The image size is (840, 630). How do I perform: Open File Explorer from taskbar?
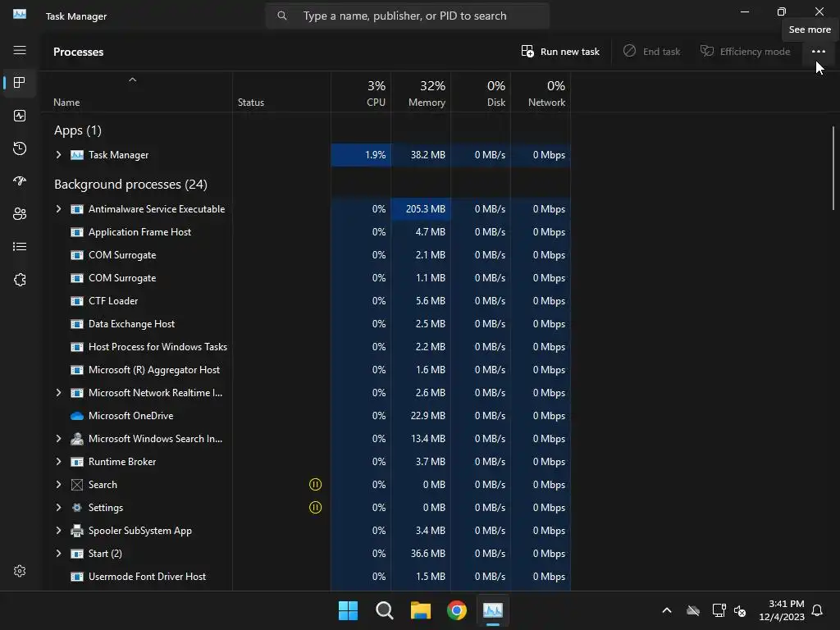point(421,610)
